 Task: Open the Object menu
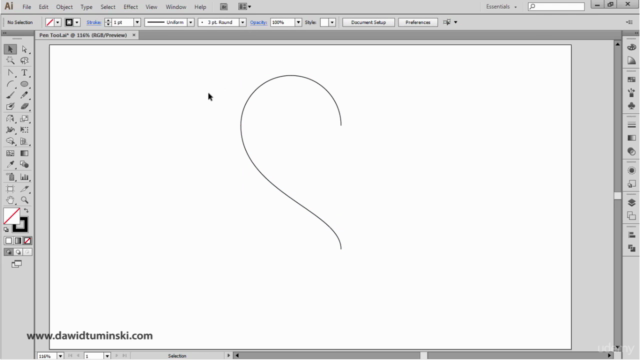[64, 7]
